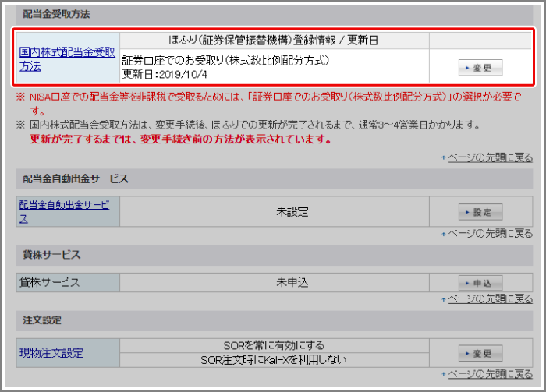Select 未申込 status text

click(x=292, y=282)
